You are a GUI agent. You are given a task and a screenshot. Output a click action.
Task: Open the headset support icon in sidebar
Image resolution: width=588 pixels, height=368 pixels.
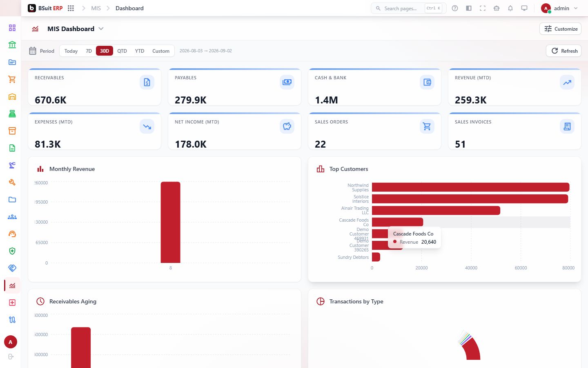click(12, 234)
